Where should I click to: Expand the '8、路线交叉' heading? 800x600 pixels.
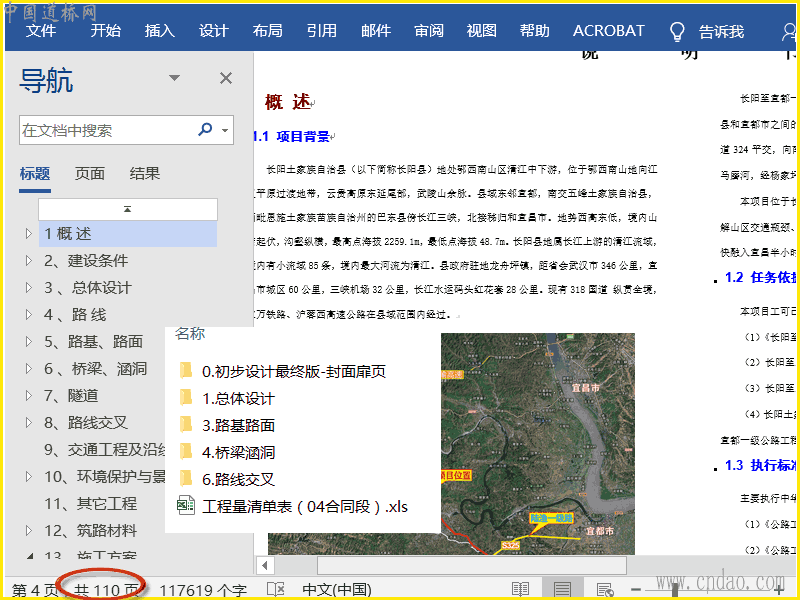tap(28, 423)
